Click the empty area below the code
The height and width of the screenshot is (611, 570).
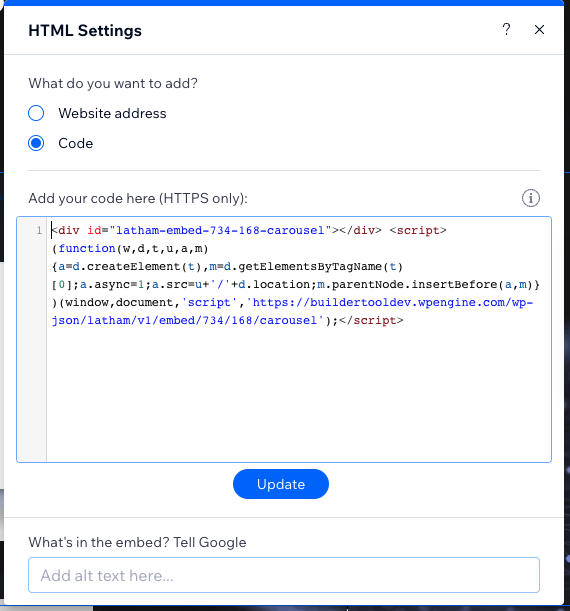click(298, 394)
